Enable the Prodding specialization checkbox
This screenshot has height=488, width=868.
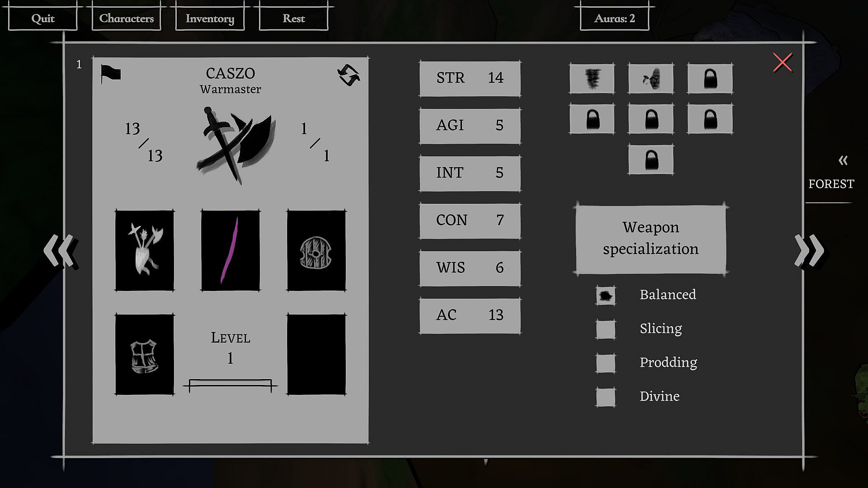point(605,363)
